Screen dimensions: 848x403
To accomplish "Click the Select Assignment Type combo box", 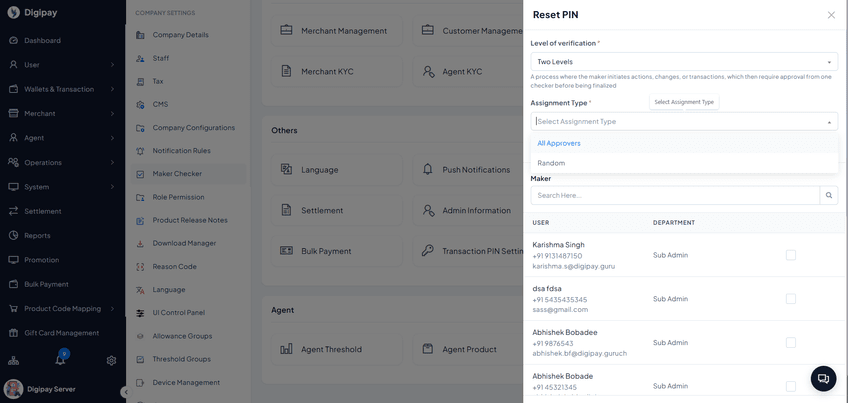I will click(684, 122).
